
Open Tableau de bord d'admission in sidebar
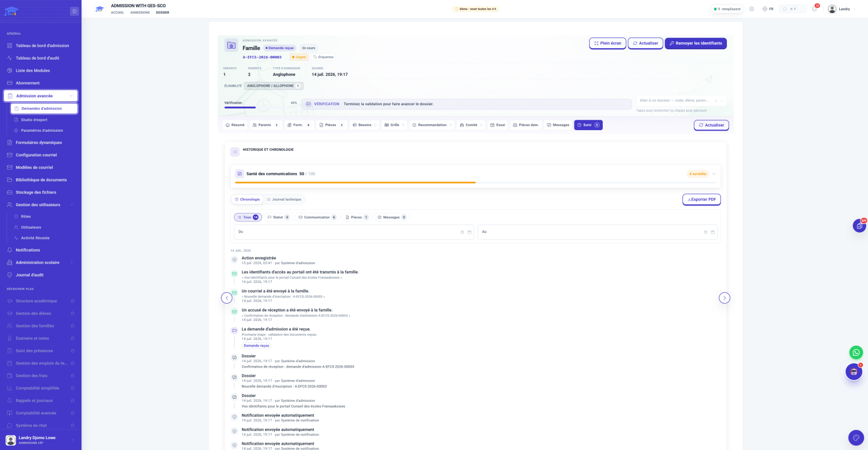[x=41, y=46]
